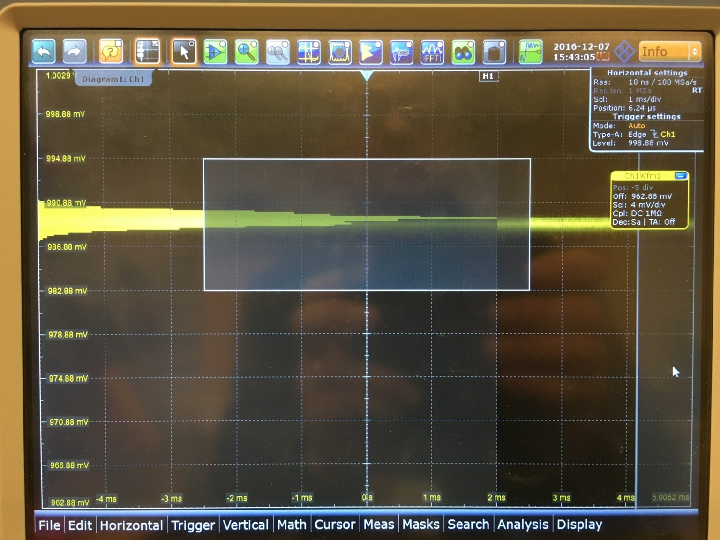This screenshot has width=720, height=540.
Task: Click the Ch1Wfm1 signal box title
Action: coord(642,176)
